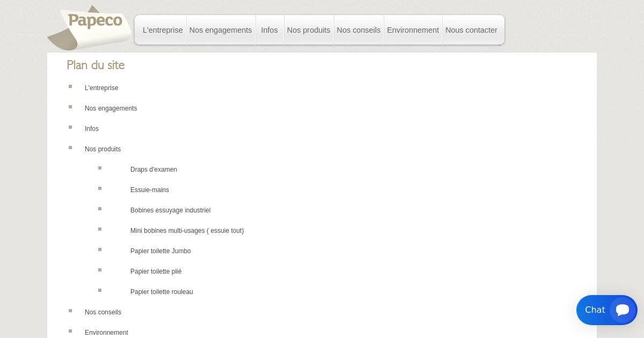Open Nos produits in the navigation bar

309,30
